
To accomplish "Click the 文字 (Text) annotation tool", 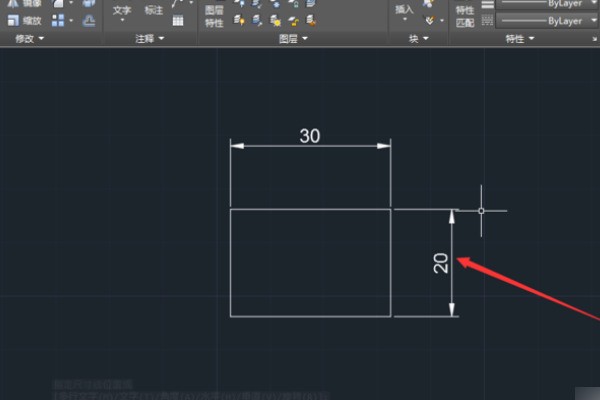I will click(x=121, y=11).
